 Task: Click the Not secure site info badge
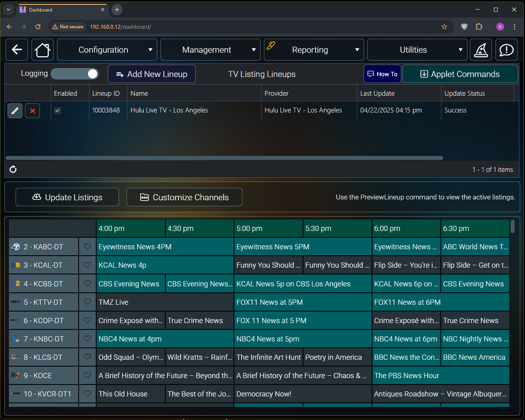coord(68,27)
